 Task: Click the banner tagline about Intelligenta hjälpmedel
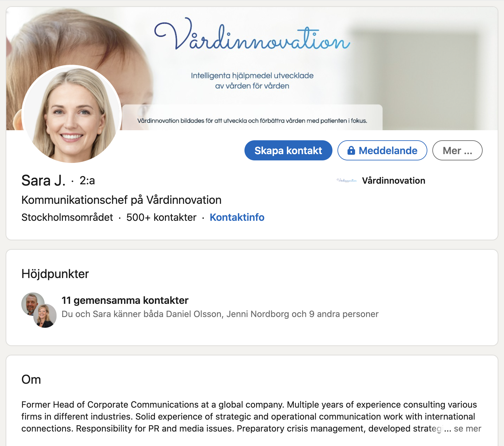pyautogui.click(x=252, y=81)
